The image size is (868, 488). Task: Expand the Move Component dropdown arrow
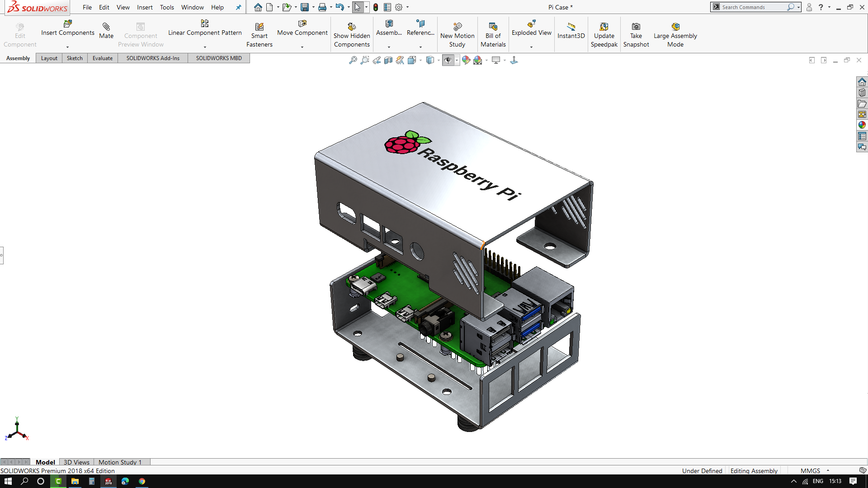pos(302,47)
